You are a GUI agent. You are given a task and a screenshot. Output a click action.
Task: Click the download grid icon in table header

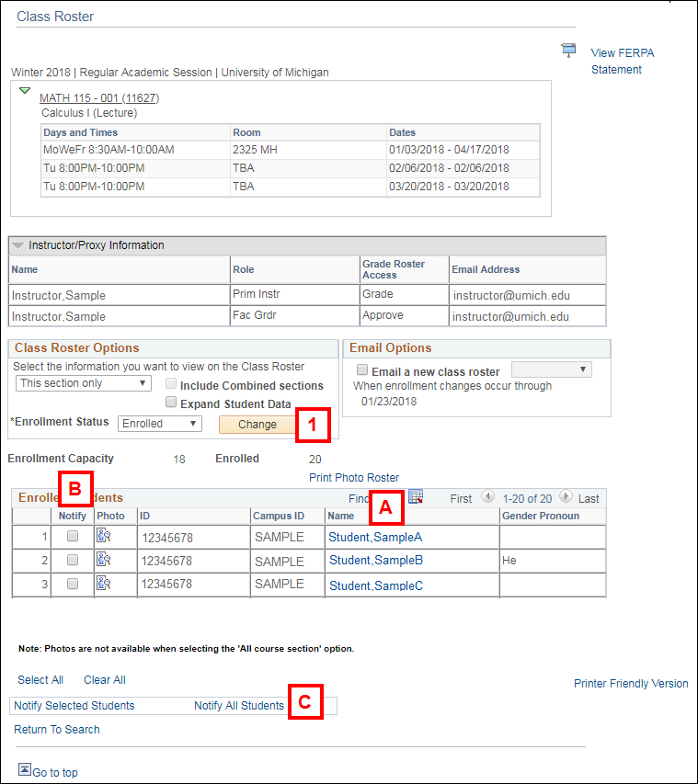pos(416,497)
